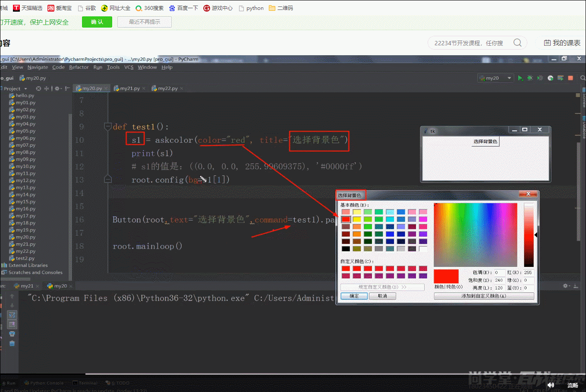
Task: Click the search magnifier in the course search box
Action: [x=517, y=43]
